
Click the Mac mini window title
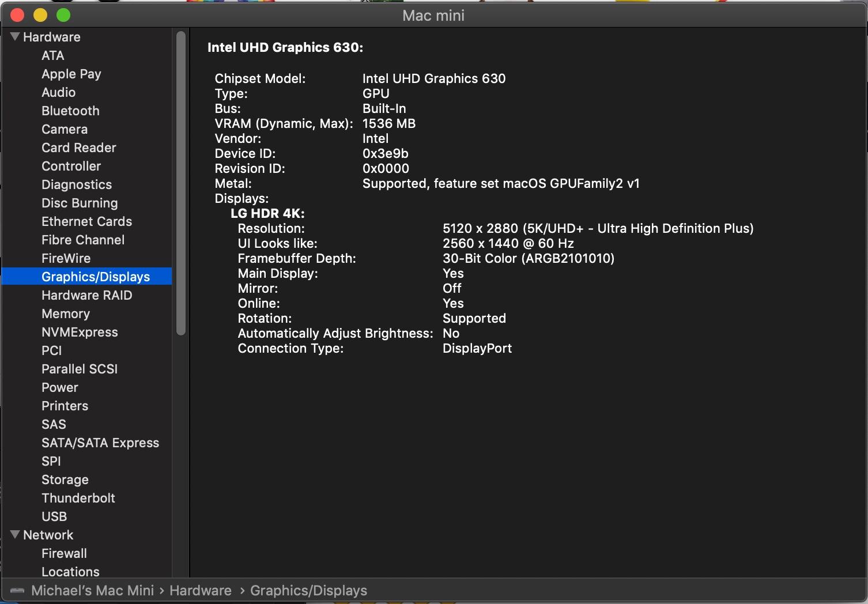[x=433, y=16]
